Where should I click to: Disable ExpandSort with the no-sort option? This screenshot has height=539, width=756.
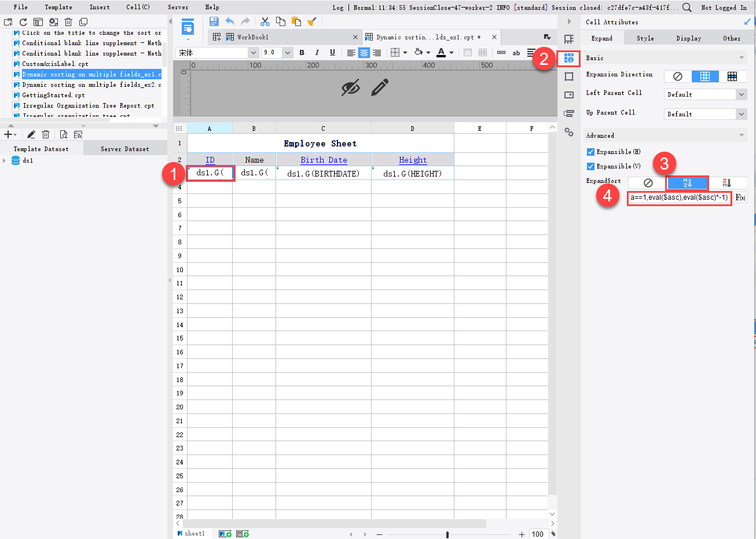coord(648,183)
